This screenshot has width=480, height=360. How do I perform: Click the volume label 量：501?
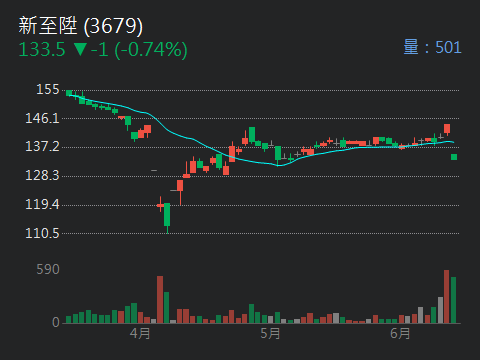[x=432, y=47]
